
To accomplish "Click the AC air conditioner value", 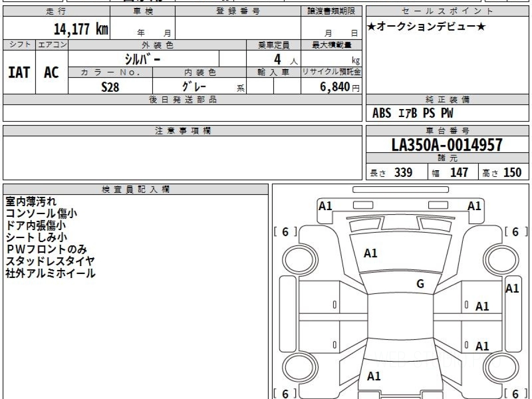I will [52, 72].
